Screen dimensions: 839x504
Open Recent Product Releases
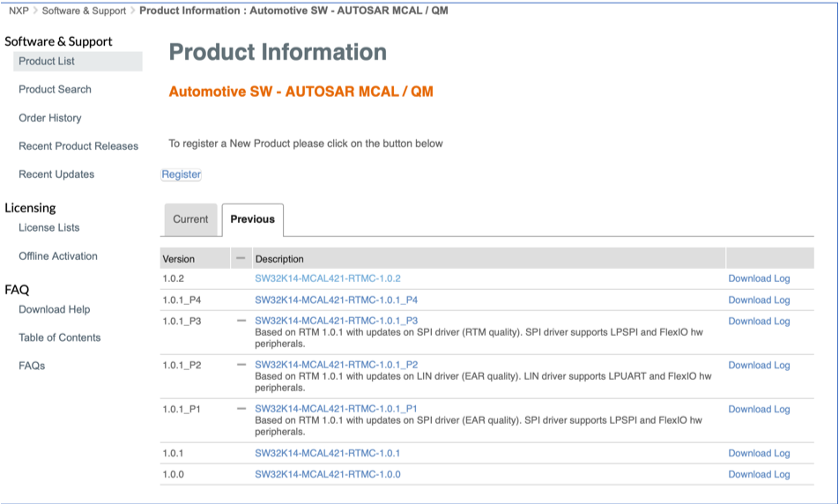(78, 146)
